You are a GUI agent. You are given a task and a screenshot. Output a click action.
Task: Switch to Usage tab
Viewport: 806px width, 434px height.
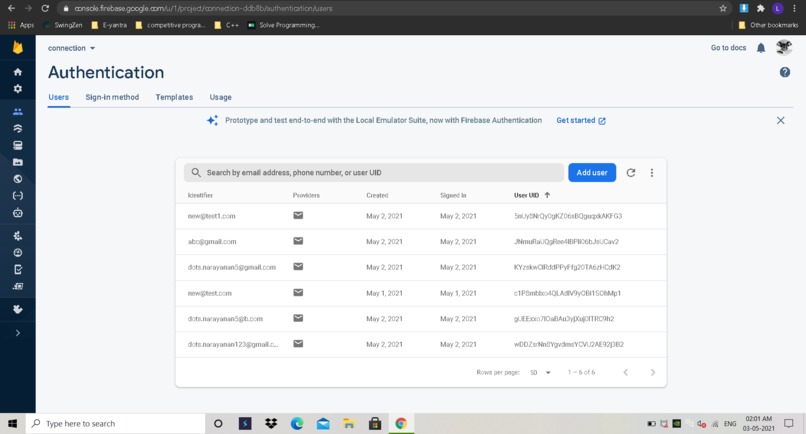221,97
